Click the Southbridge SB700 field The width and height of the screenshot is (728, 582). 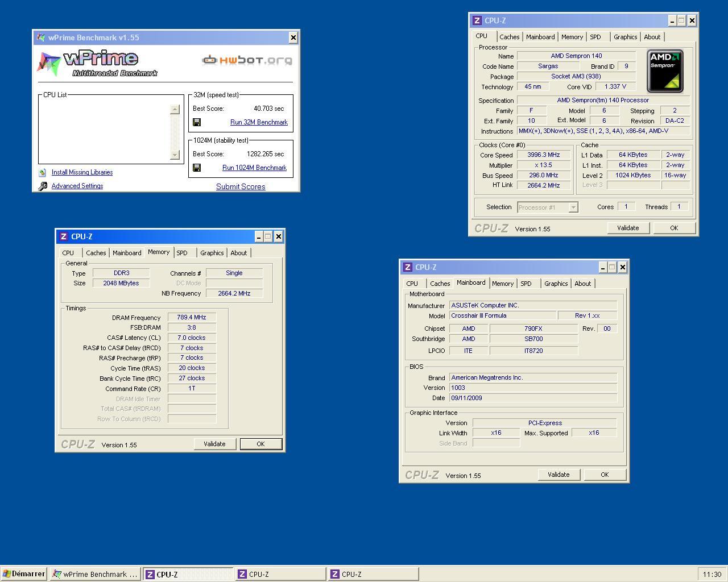click(533, 339)
